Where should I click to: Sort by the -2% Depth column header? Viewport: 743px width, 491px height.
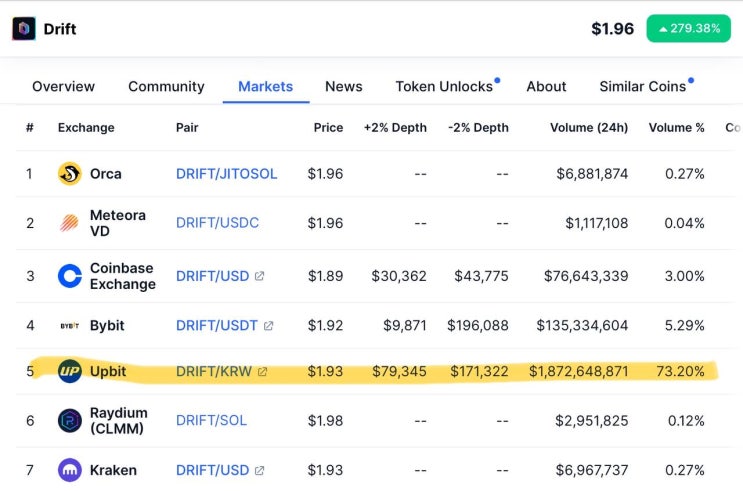[479, 127]
